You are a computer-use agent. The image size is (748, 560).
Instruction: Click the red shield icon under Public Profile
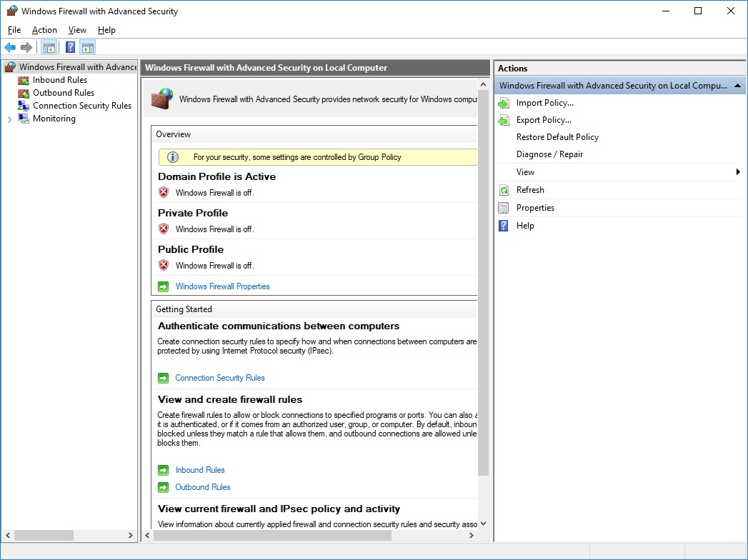point(164,265)
